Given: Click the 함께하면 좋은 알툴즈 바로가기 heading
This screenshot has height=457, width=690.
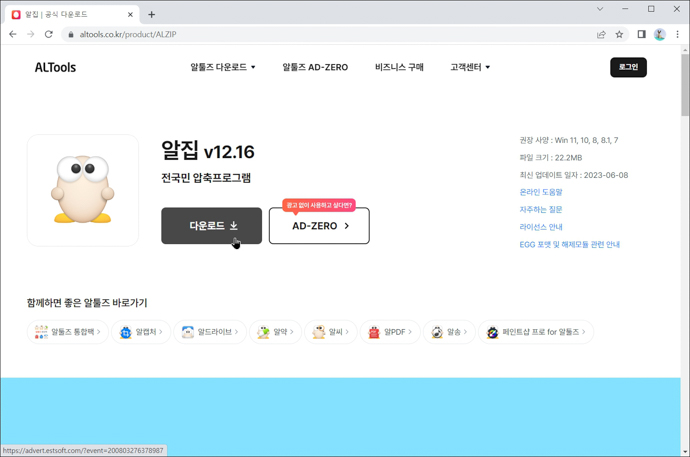Looking at the screenshot, I should (x=87, y=303).
